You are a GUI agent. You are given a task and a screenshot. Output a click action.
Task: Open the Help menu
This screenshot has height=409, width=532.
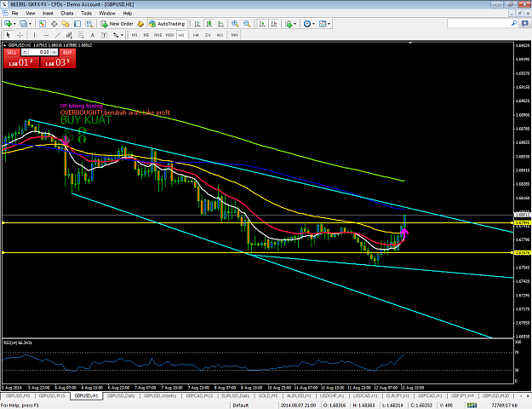point(127,14)
